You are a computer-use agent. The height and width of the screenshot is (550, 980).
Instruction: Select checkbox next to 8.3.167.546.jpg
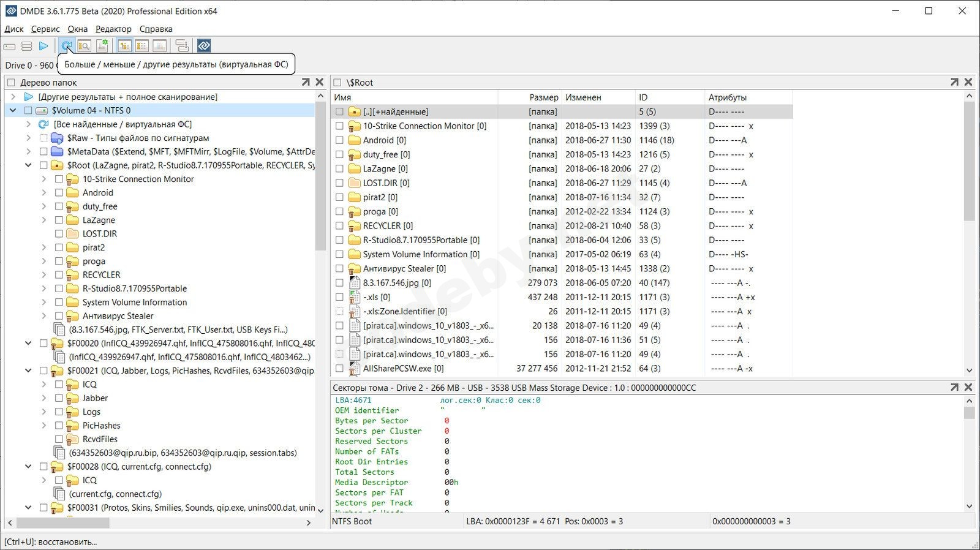(x=339, y=283)
